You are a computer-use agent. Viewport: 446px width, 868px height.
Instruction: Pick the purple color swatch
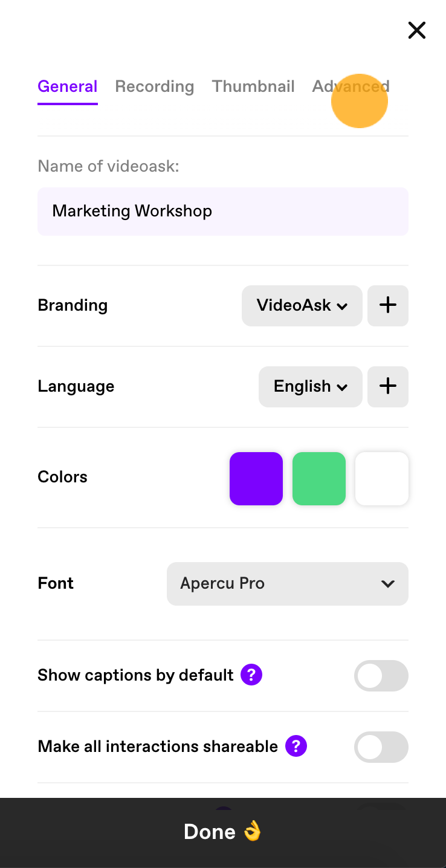pyautogui.click(x=256, y=479)
